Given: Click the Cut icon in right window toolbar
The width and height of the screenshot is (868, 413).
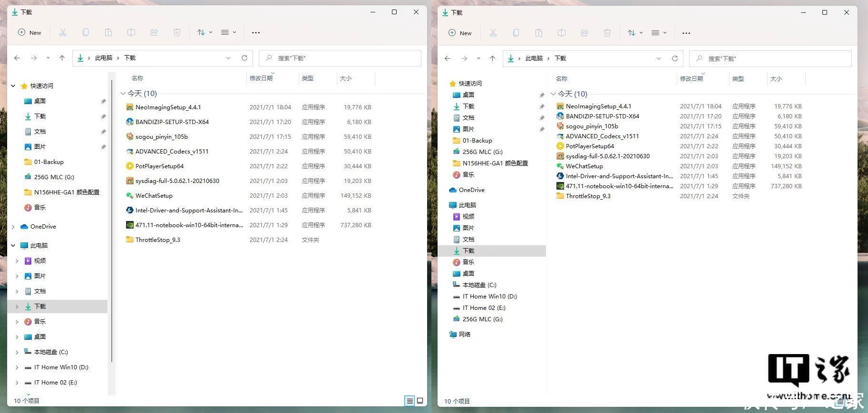Looking at the screenshot, I should [x=493, y=33].
